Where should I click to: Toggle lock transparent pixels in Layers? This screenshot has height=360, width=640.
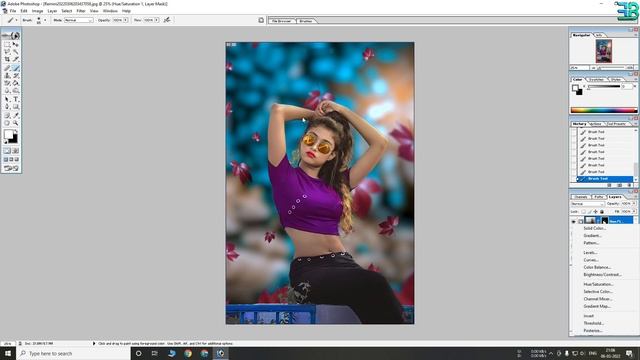[583, 211]
